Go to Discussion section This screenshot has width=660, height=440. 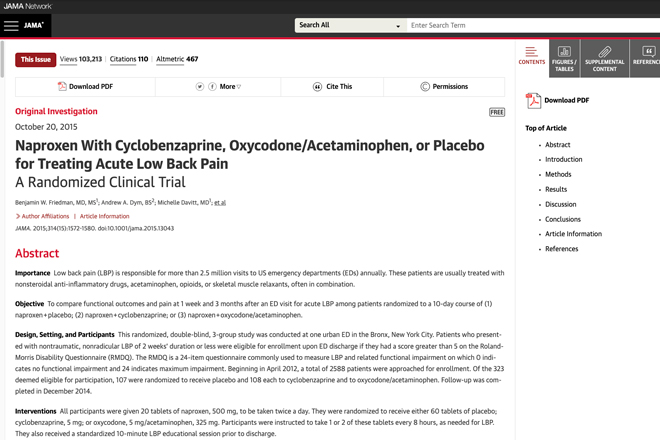pos(561,204)
